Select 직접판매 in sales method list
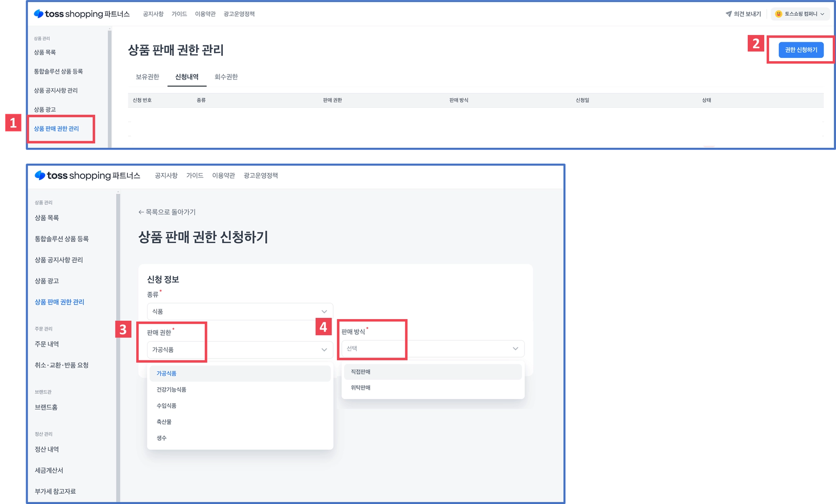836x504 pixels. [361, 372]
